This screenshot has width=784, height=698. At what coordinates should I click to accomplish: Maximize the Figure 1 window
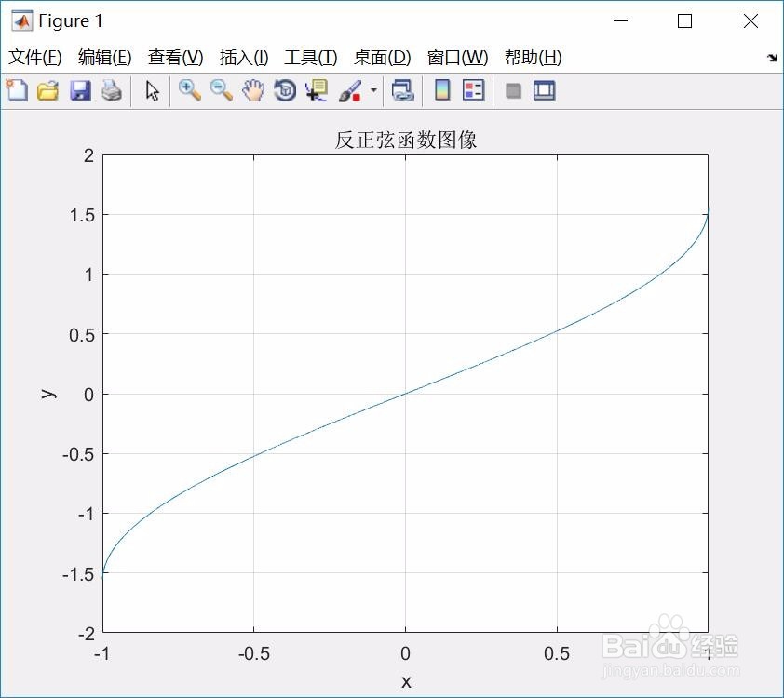684,21
